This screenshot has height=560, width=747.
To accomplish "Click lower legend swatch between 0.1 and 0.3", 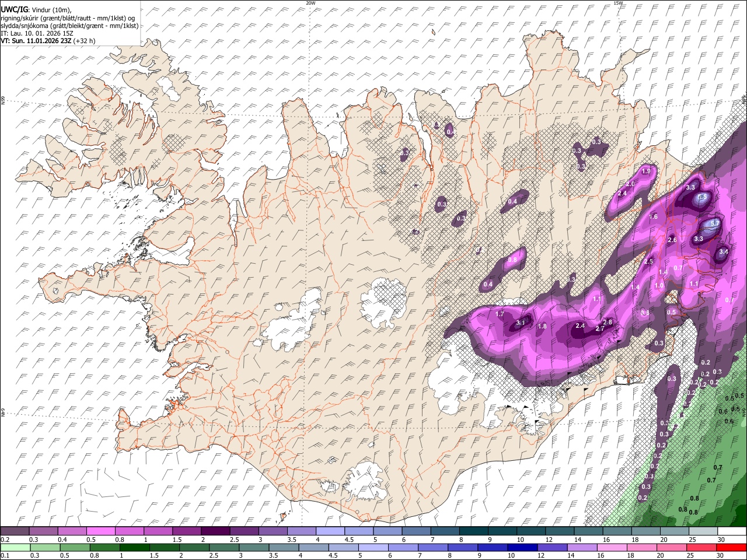I will pos(15,547).
